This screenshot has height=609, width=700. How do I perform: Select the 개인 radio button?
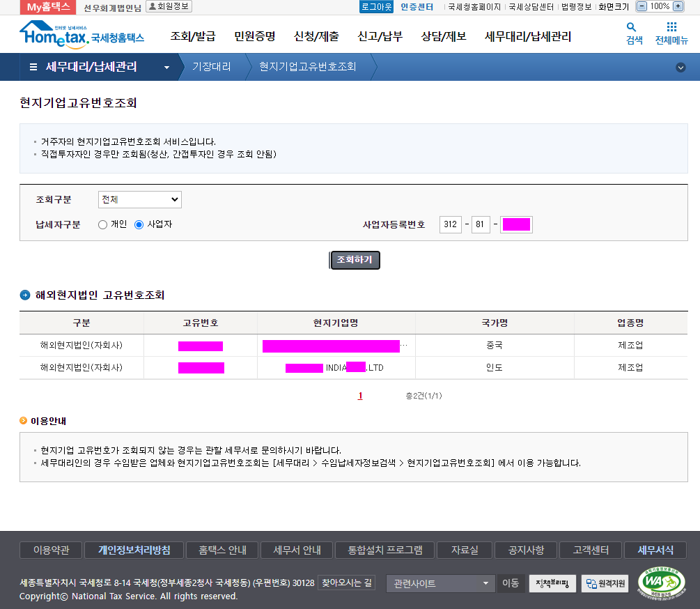tap(103, 224)
